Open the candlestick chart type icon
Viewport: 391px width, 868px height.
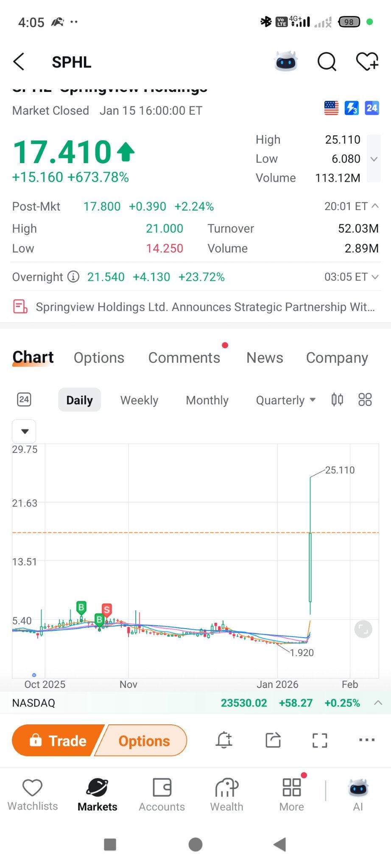click(337, 399)
